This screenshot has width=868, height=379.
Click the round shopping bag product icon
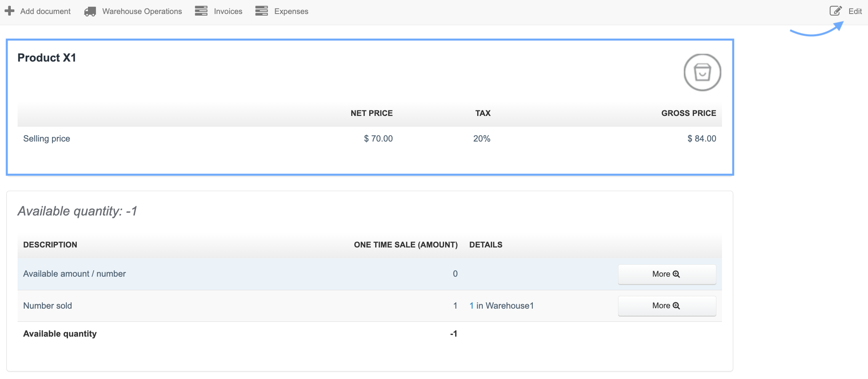tap(702, 72)
